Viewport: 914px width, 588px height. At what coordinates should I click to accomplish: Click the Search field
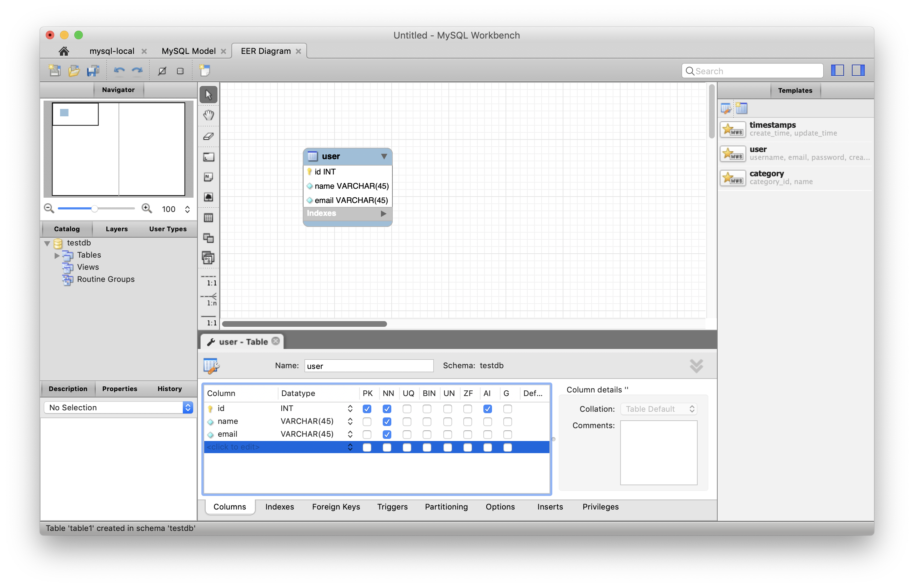[x=752, y=71]
